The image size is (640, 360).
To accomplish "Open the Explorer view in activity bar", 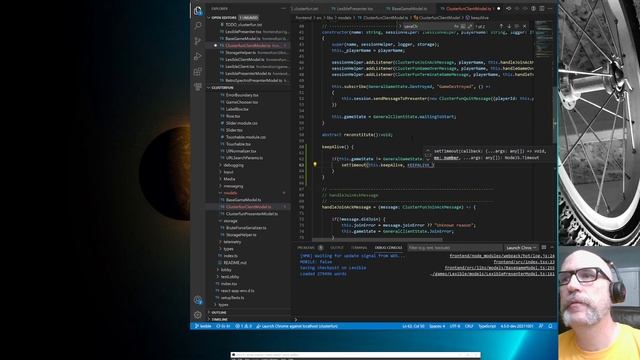I will click(x=198, y=10).
